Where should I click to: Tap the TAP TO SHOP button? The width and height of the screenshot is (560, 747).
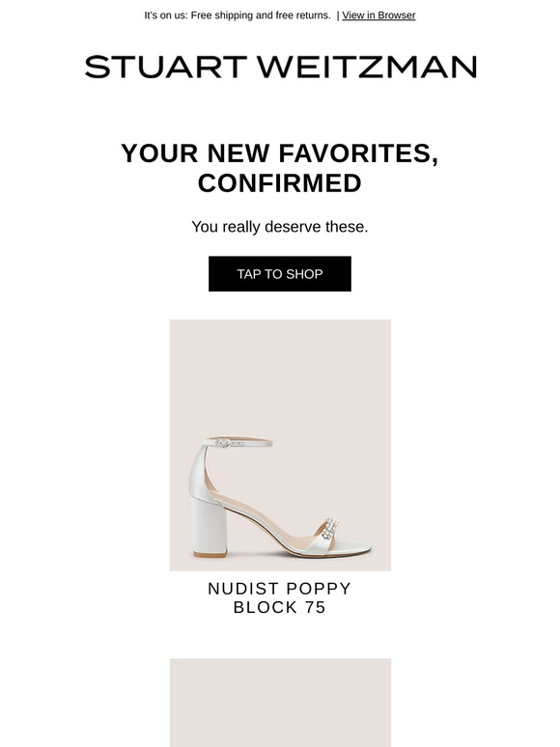click(280, 274)
